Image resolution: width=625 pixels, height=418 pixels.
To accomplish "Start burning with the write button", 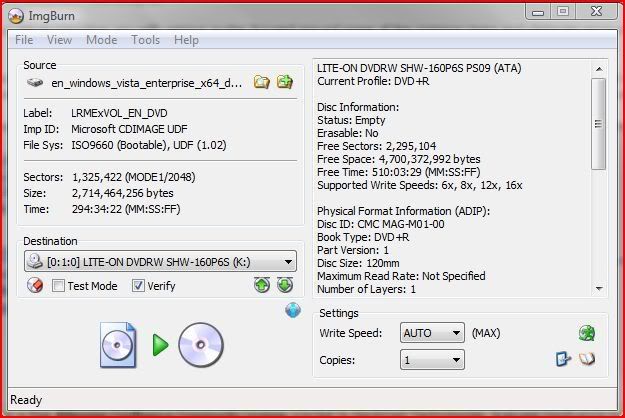I will pyautogui.click(x=160, y=345).
